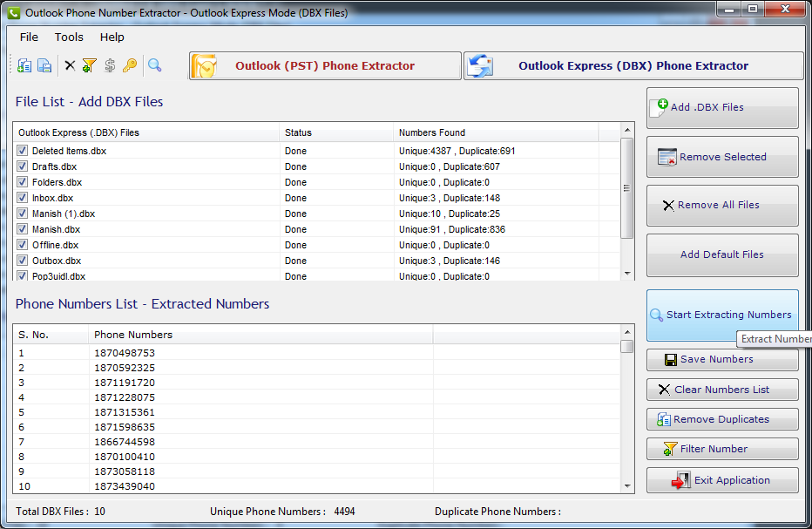The height and width of the screenshot is (529, 812).
Task: Select phone number 1871598635
Action: point(125,427)
